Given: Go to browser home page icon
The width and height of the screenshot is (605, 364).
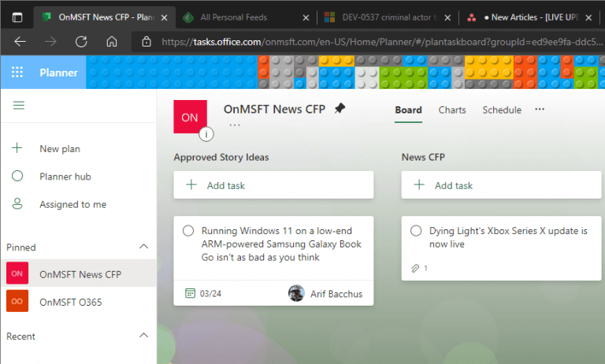Looking at the screenshot, I should tap(112, 41).
